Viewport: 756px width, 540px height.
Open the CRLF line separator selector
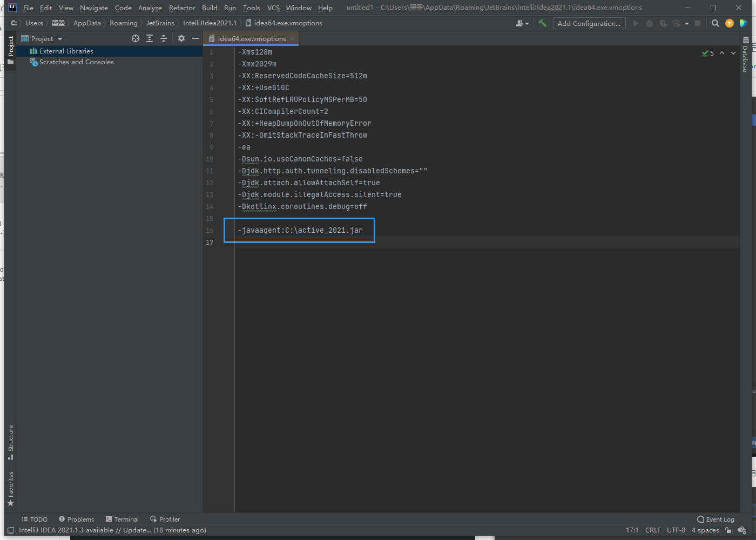[652, 530]
